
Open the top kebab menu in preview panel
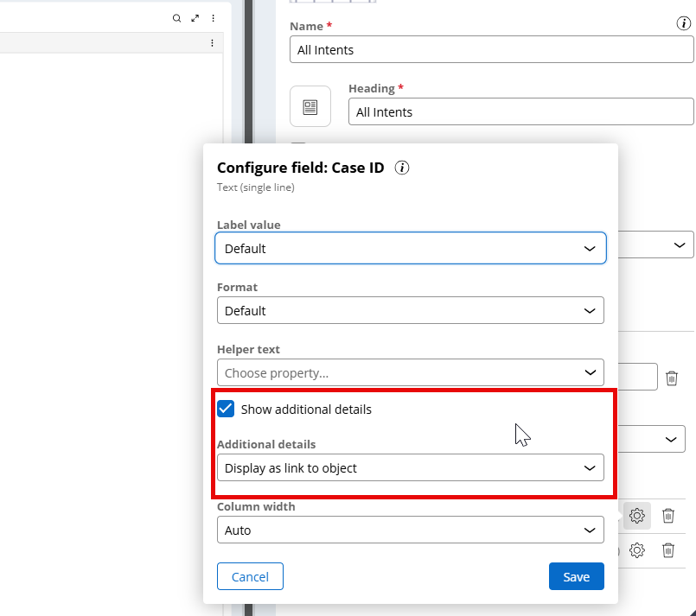214,18
